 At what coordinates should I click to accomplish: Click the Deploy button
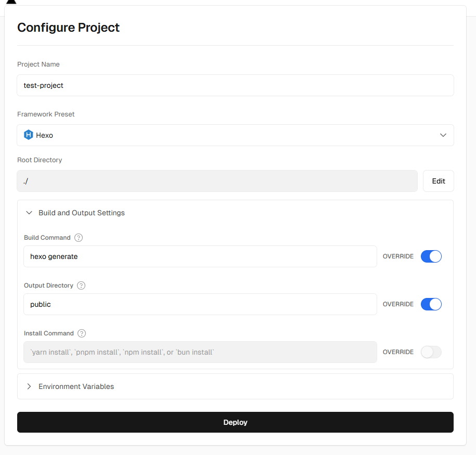235,422
